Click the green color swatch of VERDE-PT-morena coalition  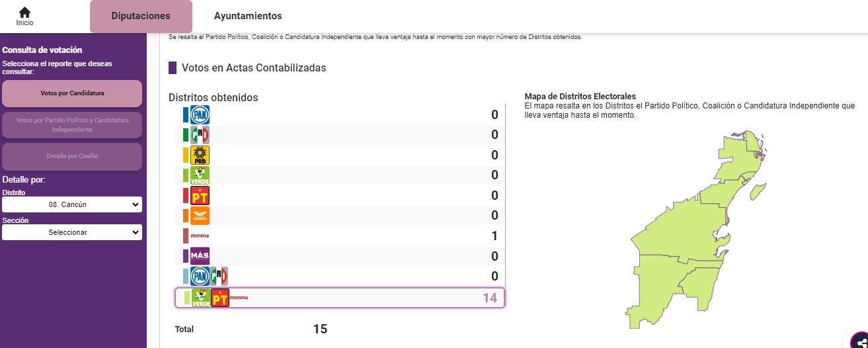[186, 298]
